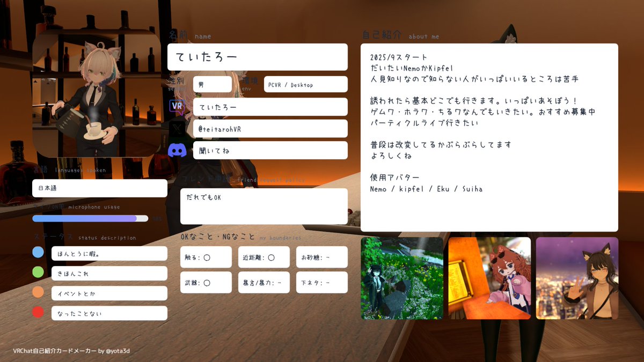Viewport: 644px width, 362px height.
Task: Click the line だいたいNemoかKipfel
Action: 412,68
